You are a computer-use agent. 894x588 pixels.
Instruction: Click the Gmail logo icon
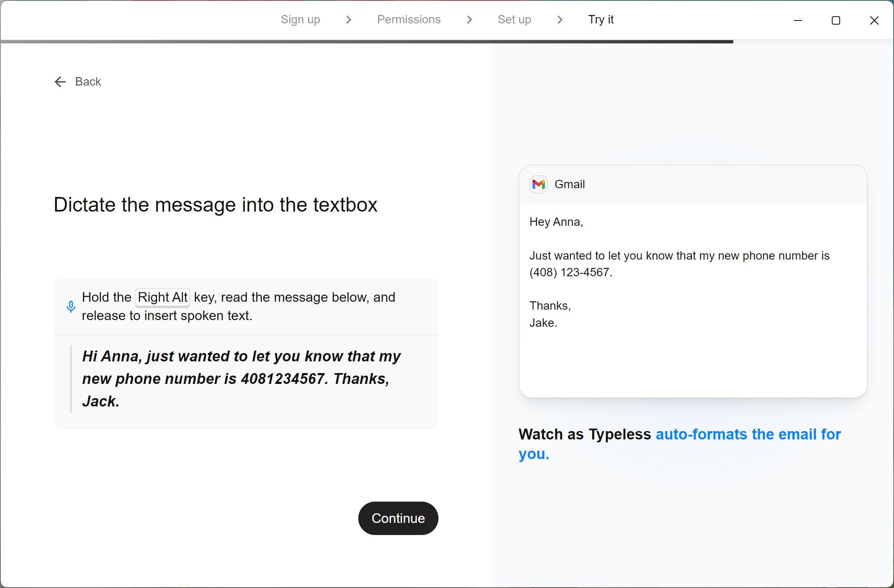pos(539,184)
